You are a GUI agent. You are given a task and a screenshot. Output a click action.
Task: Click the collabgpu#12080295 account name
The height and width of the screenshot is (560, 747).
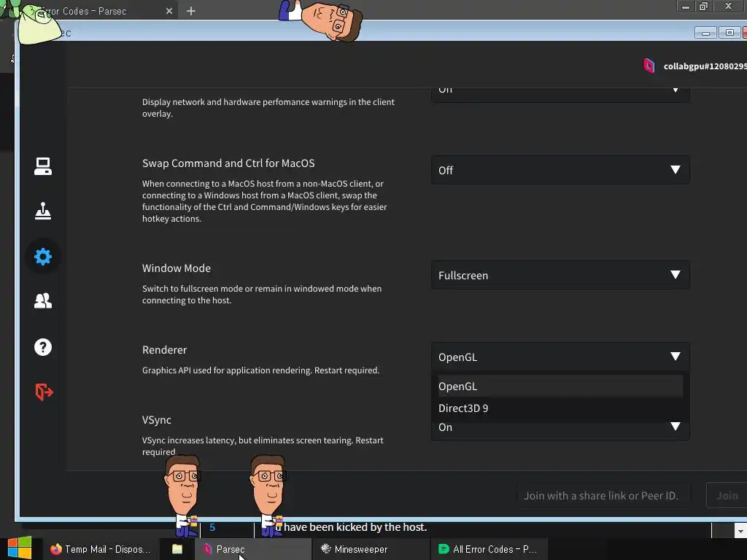(705, 66)
